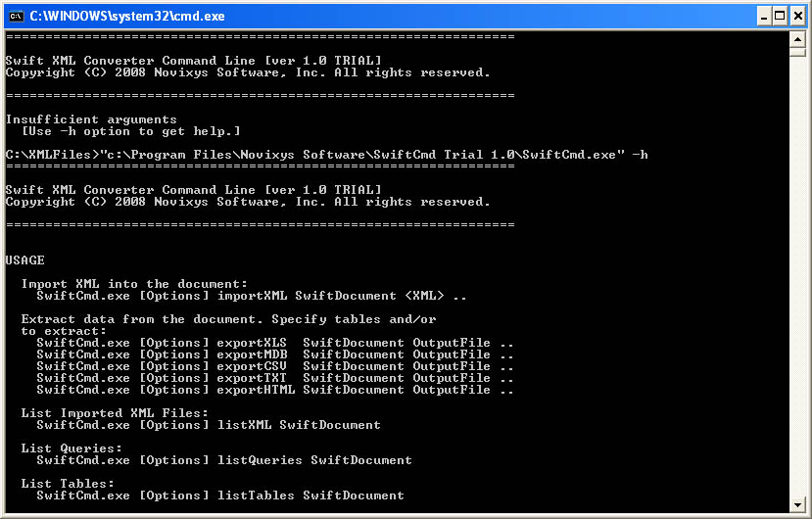Click the empty vertical scrollbar track

click(x=797, y=274)
